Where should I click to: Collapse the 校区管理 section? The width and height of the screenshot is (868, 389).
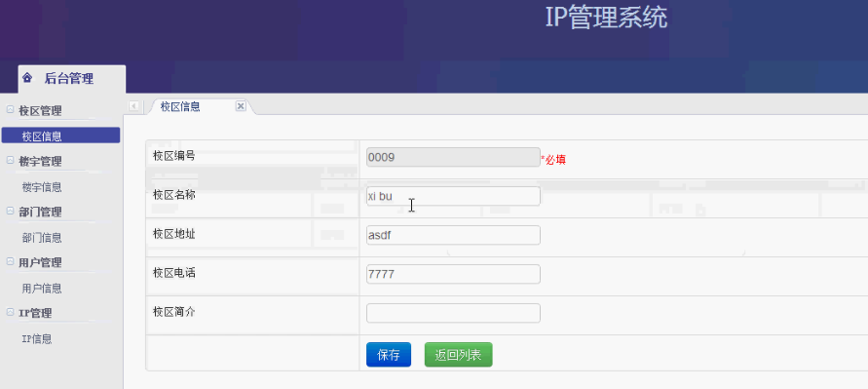pyautogui.click(x=10, y=110)
